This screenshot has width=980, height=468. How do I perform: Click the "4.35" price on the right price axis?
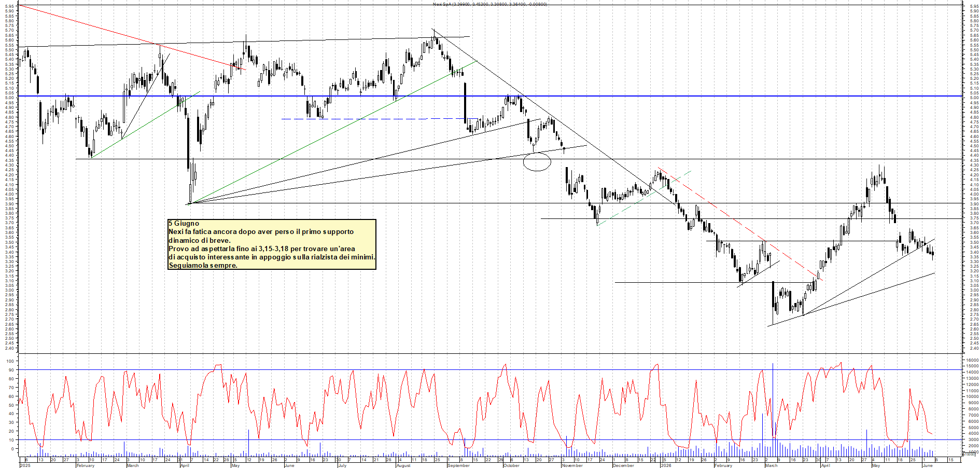[974, 160]
